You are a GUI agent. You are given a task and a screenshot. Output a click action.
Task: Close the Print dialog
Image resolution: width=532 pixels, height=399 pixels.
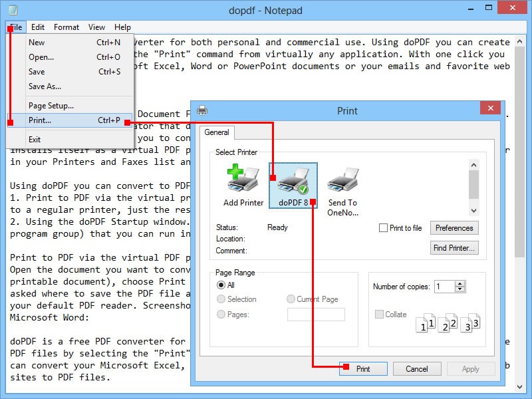[x=490, y=108]
